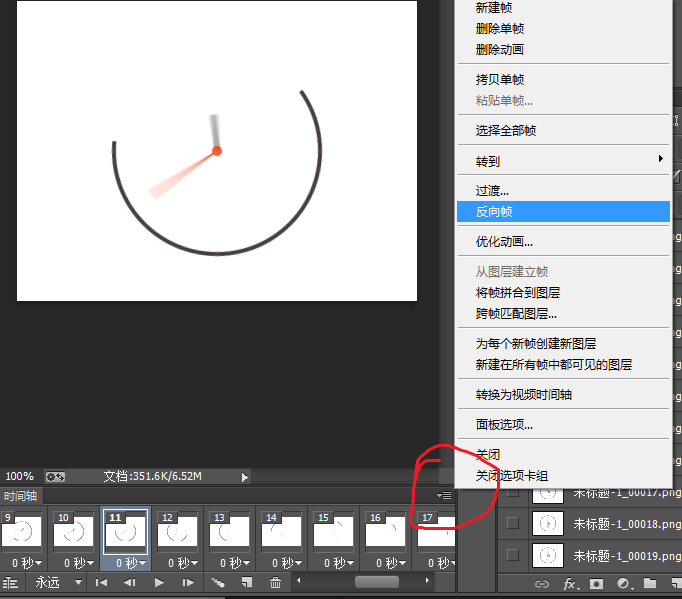
Task: Open frame 12 delay time dropdown
Action: 183,563
